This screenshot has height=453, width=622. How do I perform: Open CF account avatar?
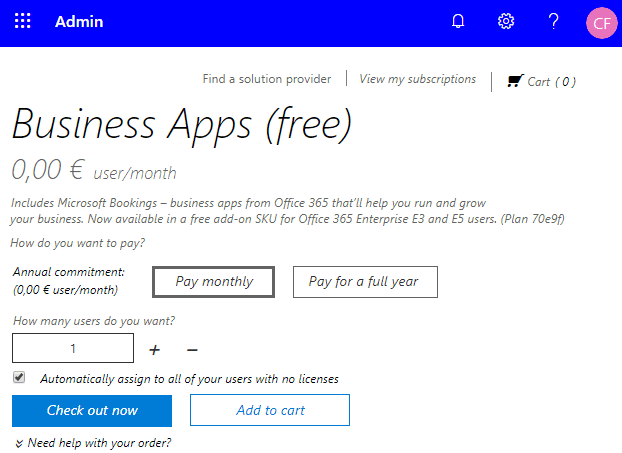pos(602,23)
